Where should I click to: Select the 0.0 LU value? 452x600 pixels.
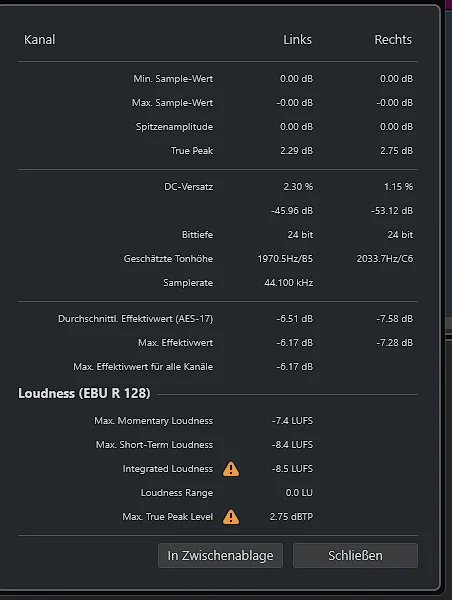tap(299, 493)
